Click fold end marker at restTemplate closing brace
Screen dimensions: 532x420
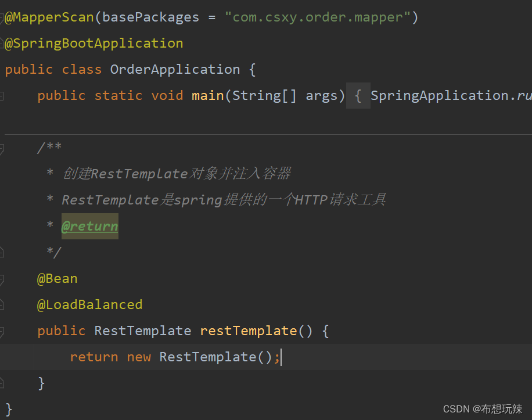2,383
